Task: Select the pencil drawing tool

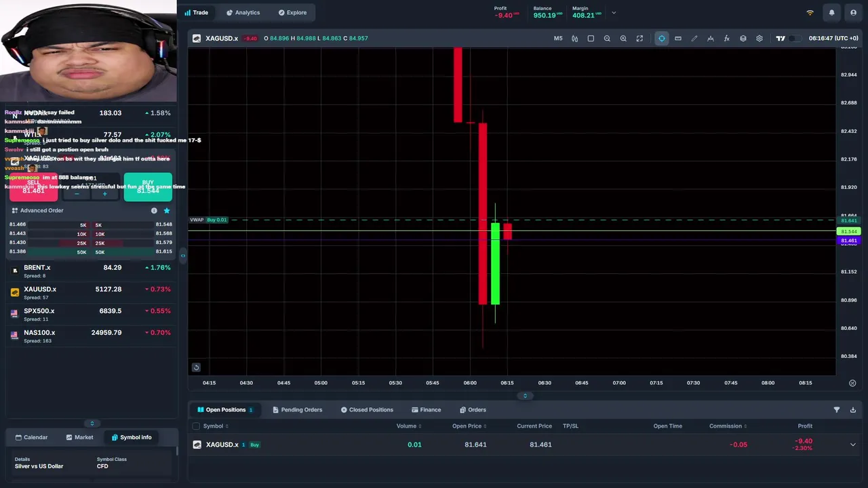Action: [x=694, y=39]
